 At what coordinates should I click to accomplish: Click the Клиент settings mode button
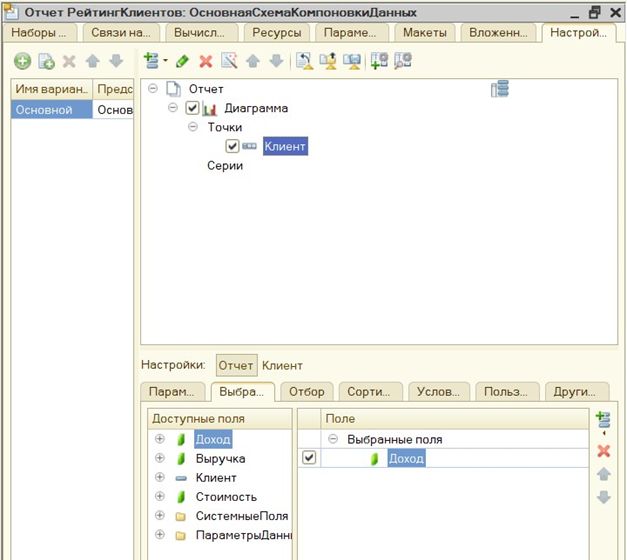coord(282,366)
